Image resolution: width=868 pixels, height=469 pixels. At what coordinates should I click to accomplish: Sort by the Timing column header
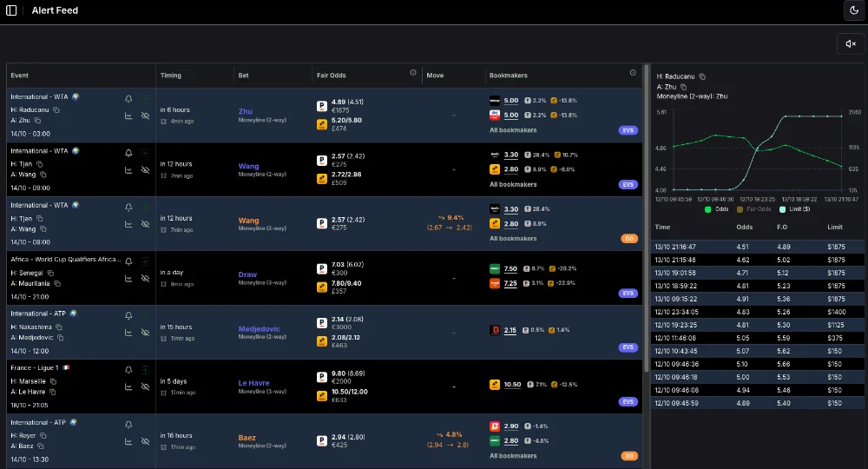pos(171,76)
